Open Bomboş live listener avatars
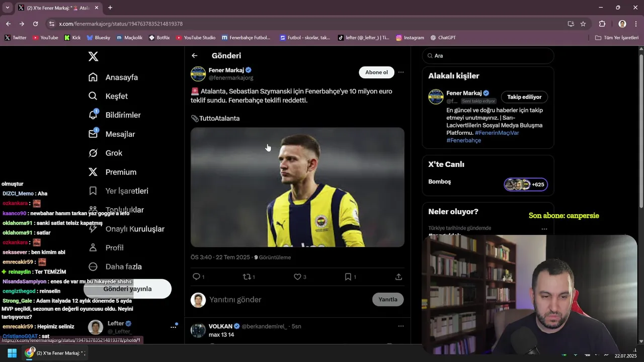Image resolution: width=644 pixels, height=362 pixels. pyautogui.click(x=526, y=185)
